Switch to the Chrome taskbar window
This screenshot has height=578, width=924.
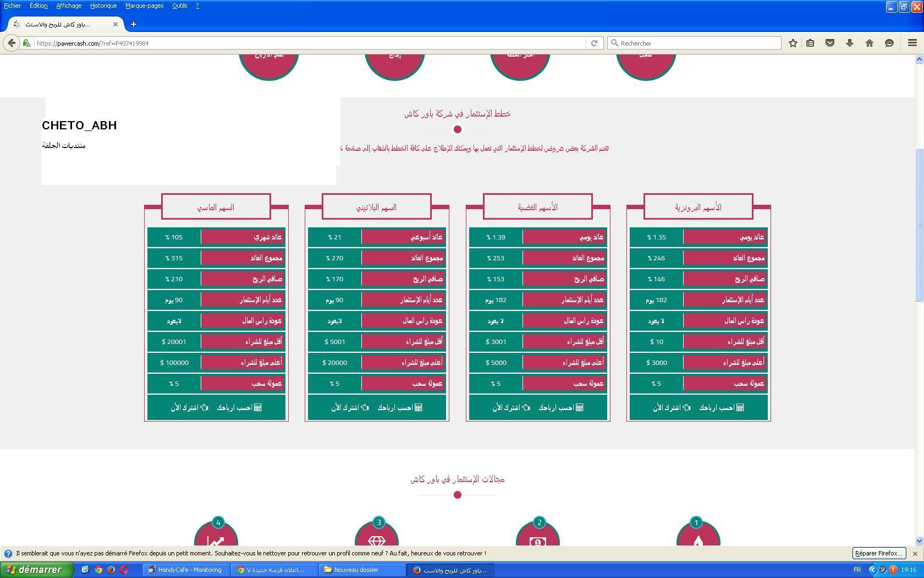pos(273,570)
